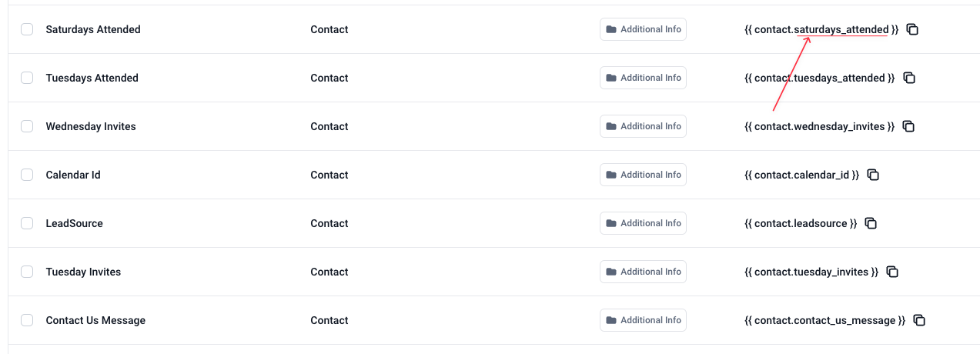Screen dimensions: 980x354
Task: Open Additional Info folder for Saturdays Attended
Action: coord(643,29)
